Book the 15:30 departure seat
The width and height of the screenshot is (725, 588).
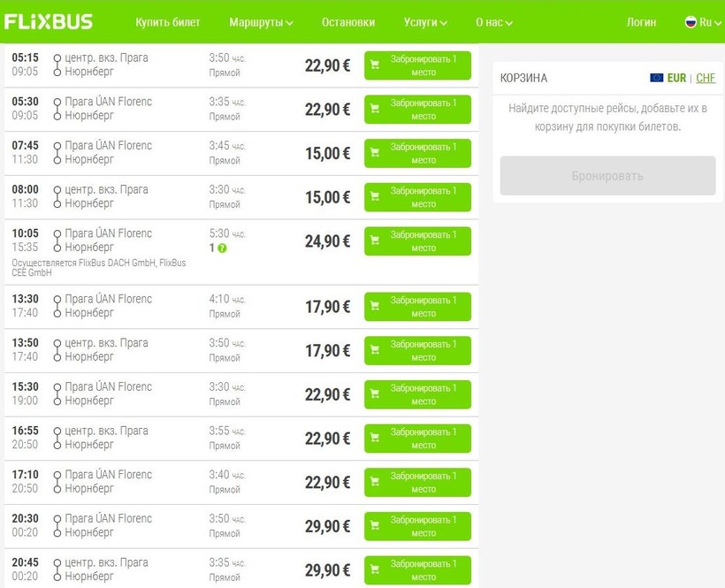point(417,394)
